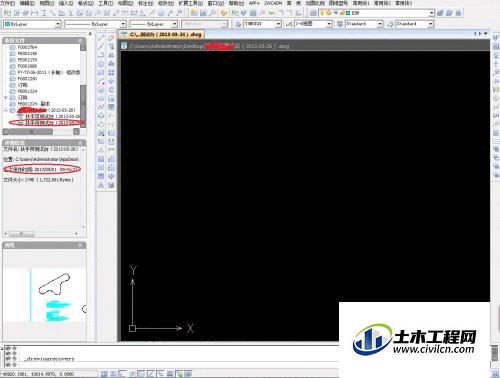Switch to the 2013-05-28 .dwg drawing tab
Viewport: 500px width, 378px height.
(162, 34)
